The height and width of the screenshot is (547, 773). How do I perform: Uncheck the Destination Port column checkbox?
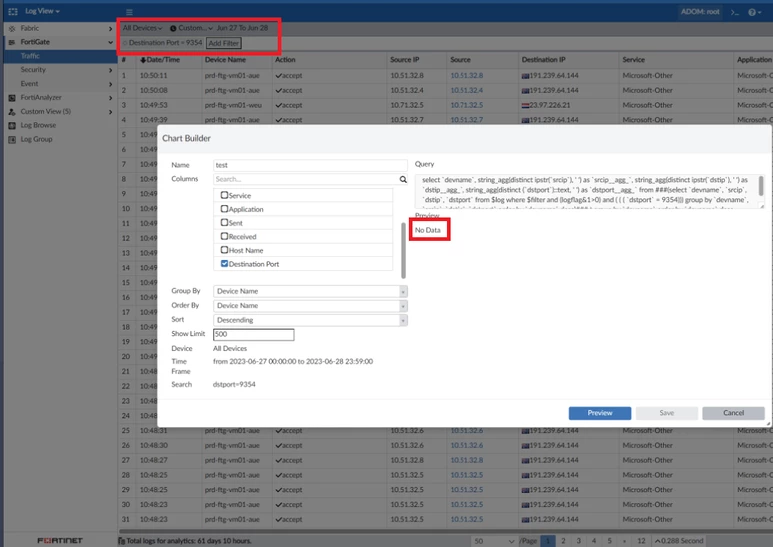[224, 264]
